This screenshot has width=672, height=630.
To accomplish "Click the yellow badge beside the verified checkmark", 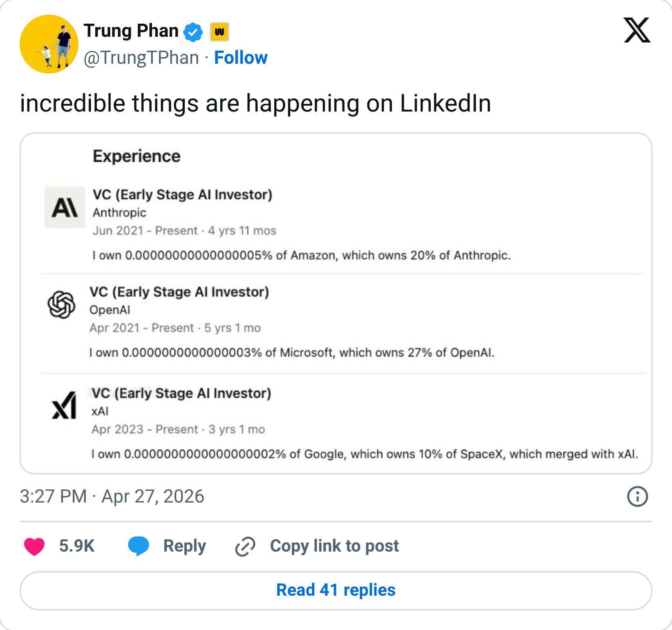I will pyautogui.click(x=220, y=31).
